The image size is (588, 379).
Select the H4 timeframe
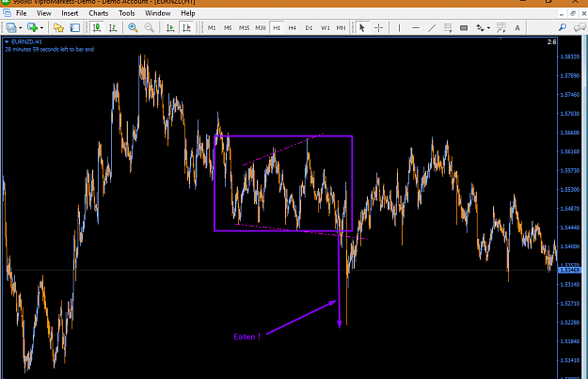[293, 27]
